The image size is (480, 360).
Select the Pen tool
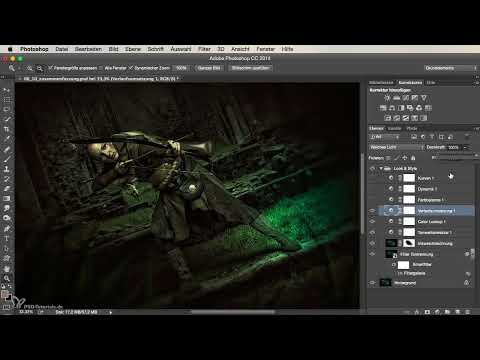click(x=6, y=229)
